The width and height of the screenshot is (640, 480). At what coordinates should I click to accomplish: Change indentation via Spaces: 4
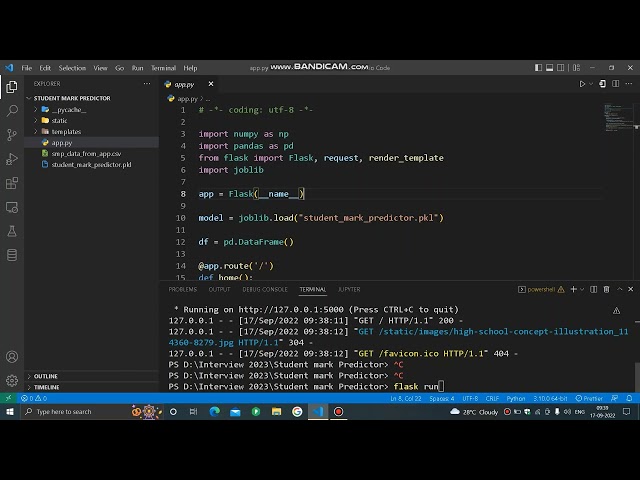tap(442, 398)
